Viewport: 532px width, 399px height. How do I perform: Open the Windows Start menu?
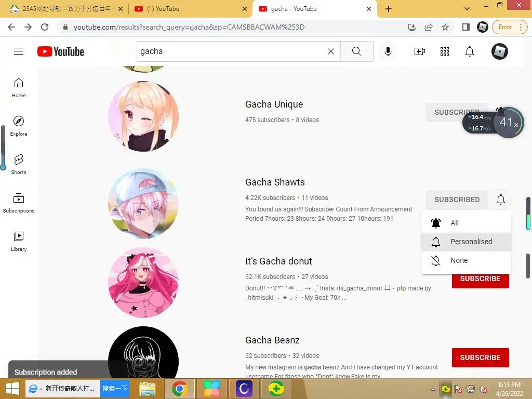coord(12,389)
